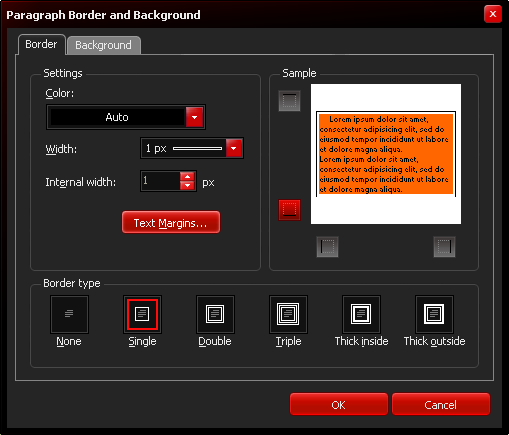The width and height of the screenshot is (509, 435).
Task: Select the None border type icon
Action: point(69,314)
